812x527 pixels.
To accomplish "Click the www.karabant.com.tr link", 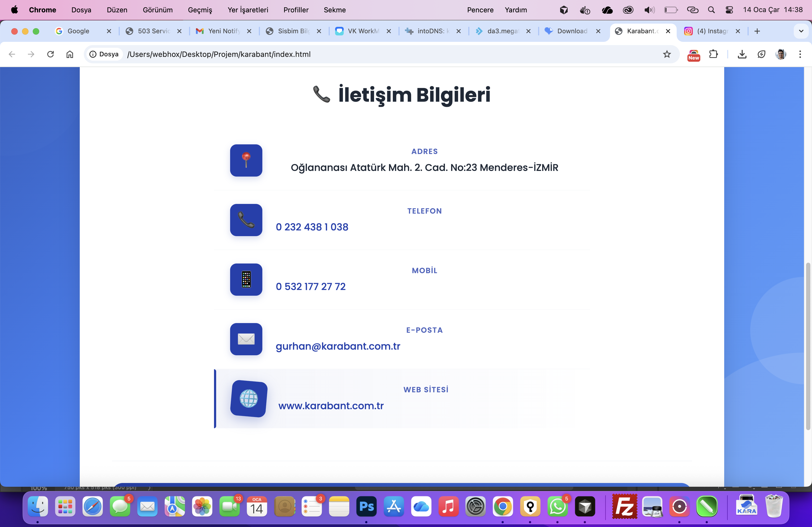I will coord(331,406).
